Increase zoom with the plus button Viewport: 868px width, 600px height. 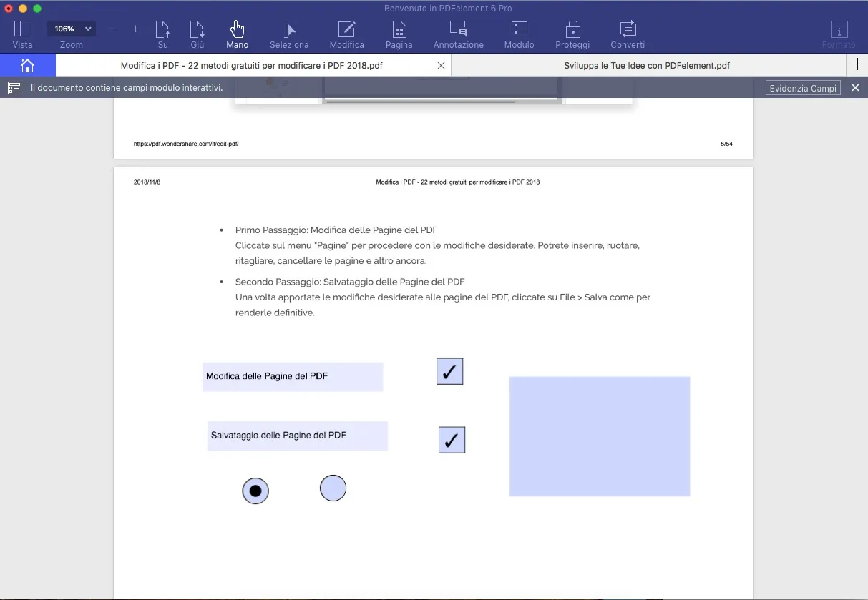pos(135,29)
